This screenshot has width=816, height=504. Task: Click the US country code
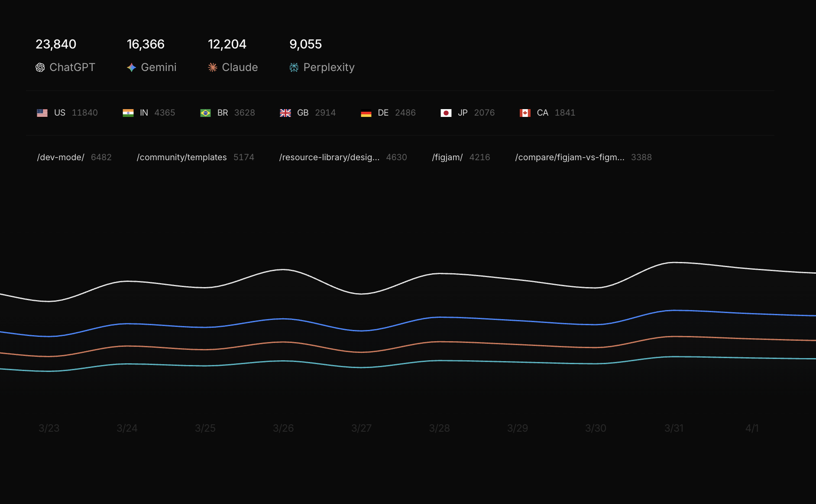pyautogui.click(x=60, y=113)
